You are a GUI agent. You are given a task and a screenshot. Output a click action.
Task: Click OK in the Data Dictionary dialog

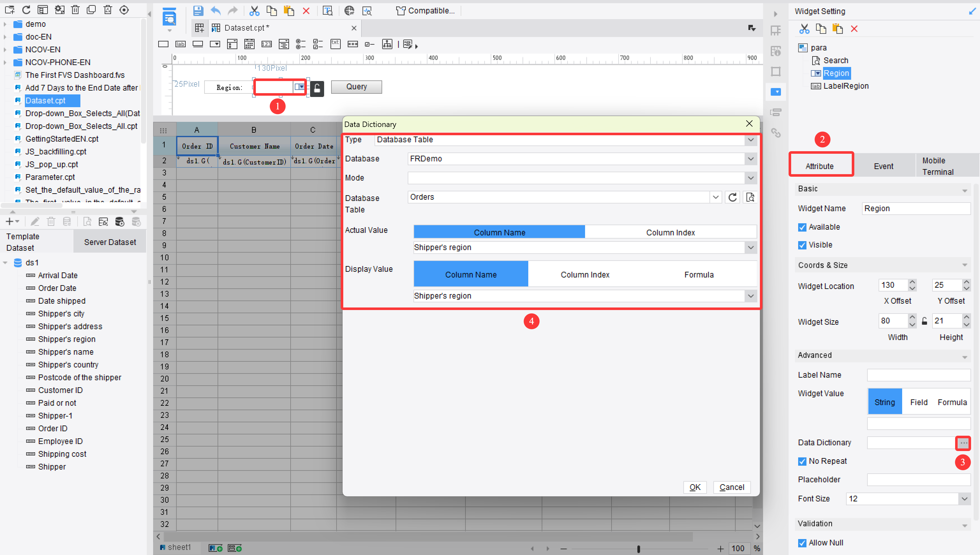pos(694,487)
